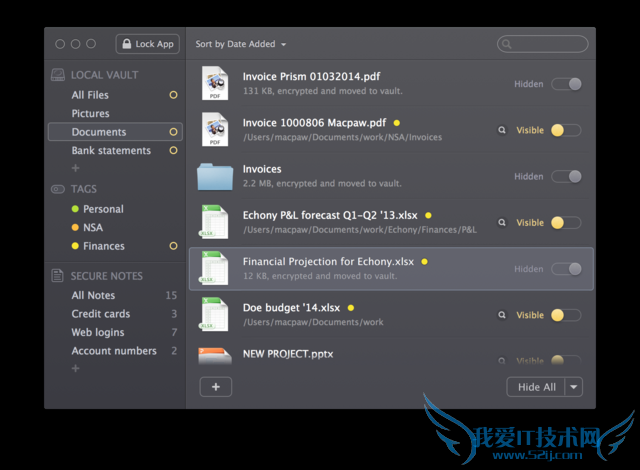Click the Hide All button

coord(536,387)
